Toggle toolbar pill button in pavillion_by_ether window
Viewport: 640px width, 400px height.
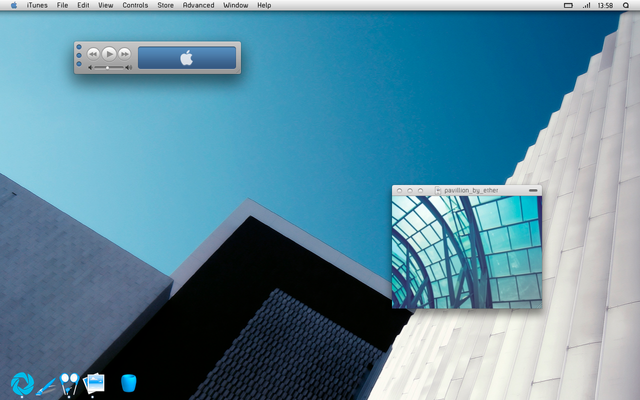(533, 190)
